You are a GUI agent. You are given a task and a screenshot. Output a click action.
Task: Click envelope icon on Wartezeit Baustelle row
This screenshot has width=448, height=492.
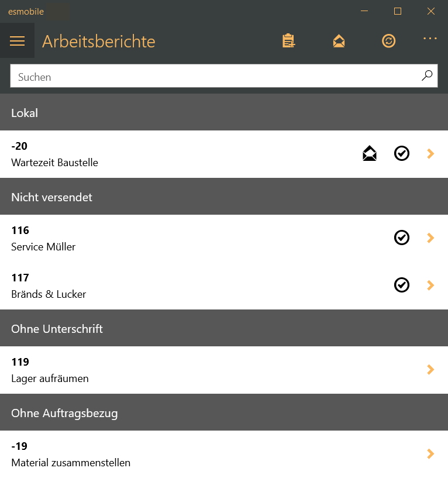tap(369, 153)
